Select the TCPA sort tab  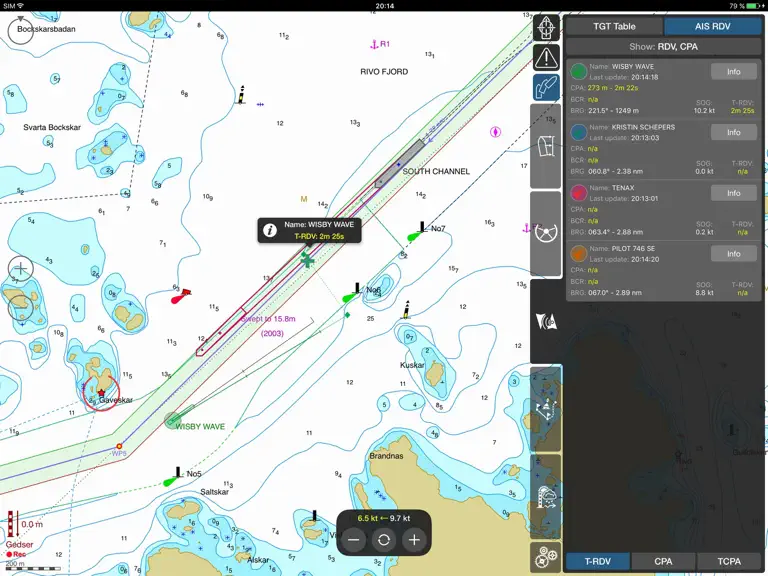(729, 561)
